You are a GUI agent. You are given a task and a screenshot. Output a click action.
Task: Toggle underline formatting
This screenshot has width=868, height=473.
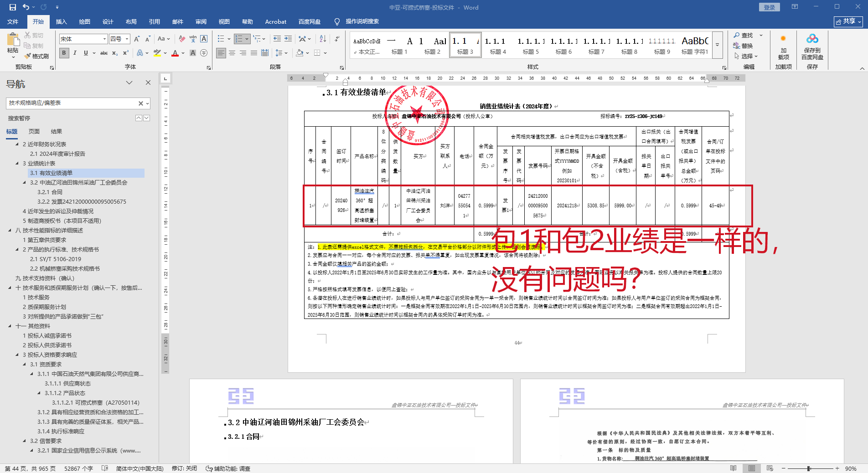click(86, 53)
